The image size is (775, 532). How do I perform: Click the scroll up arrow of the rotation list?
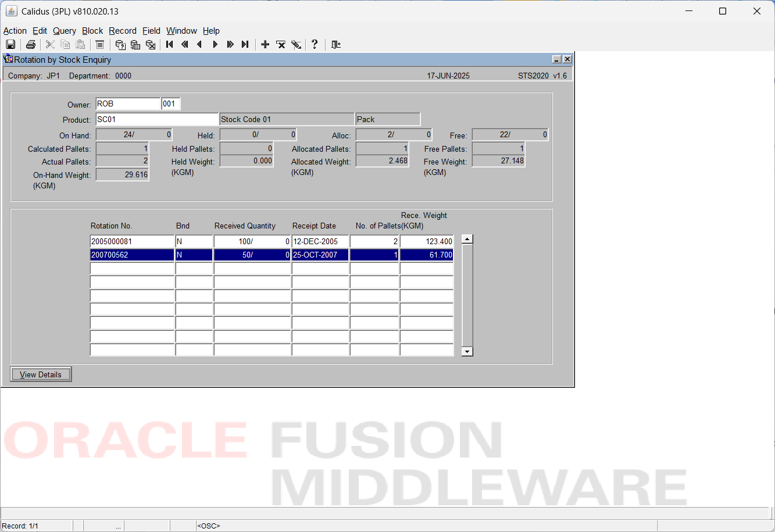click(467, 239)
